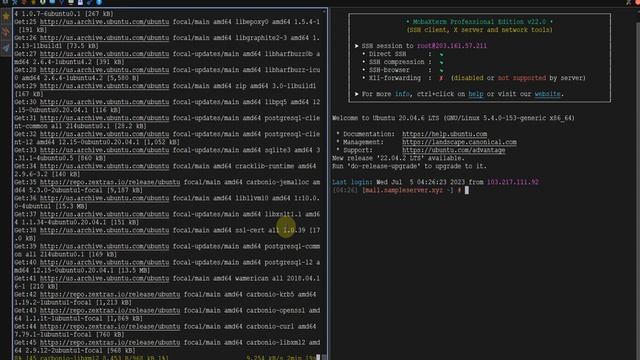
Task: Open the Get:33 sqlite3 archive URL
Action: [x=104, y=150]
